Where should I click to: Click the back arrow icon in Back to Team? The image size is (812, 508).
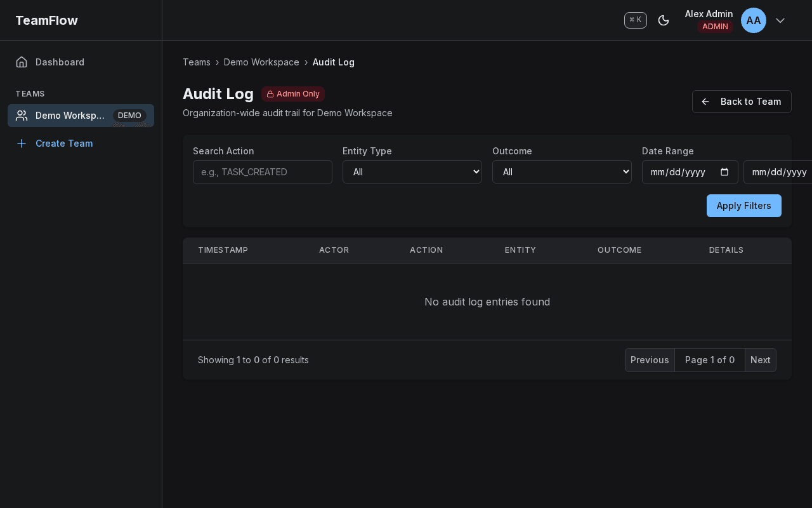(705, 102)
